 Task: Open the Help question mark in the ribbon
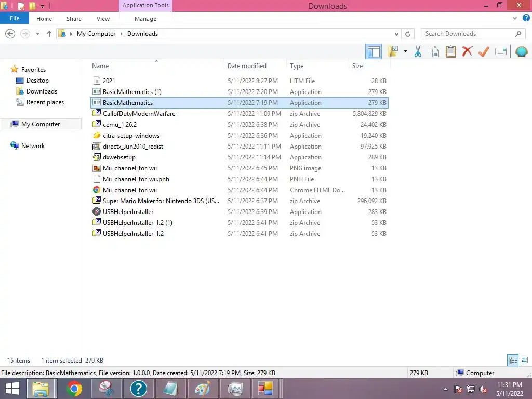[x=526, y=18]
